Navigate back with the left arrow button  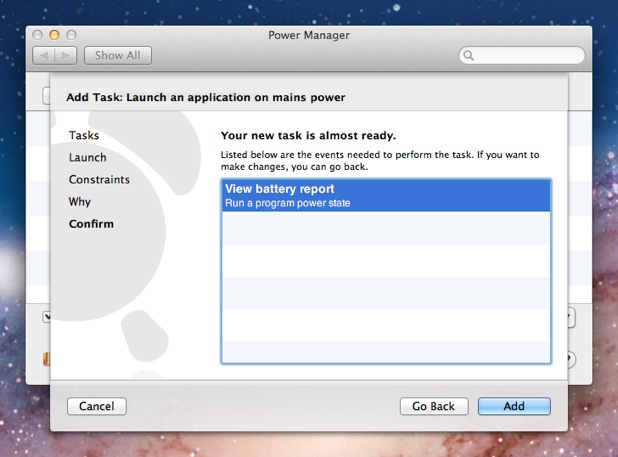click(44, 56)
